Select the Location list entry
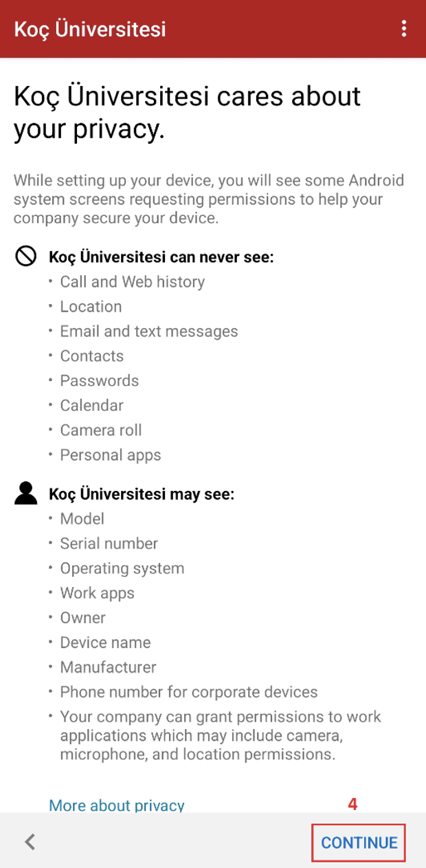This screenshot has height=868, width=426. [x=90, y=306]
